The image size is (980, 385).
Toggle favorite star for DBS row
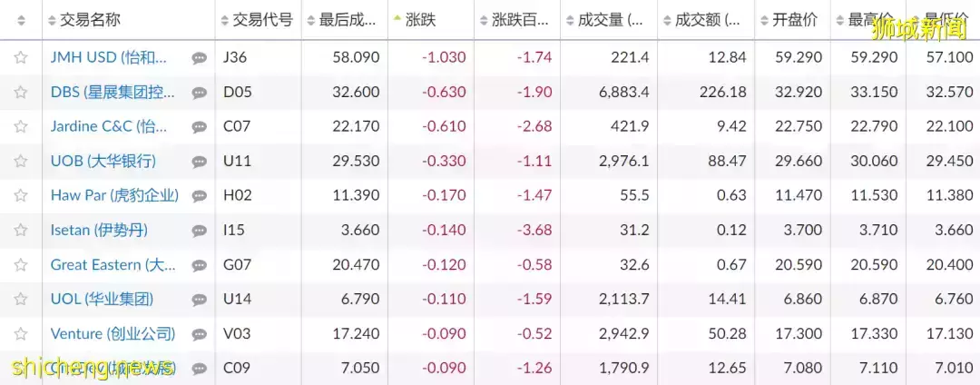click(x=21, y=93)
